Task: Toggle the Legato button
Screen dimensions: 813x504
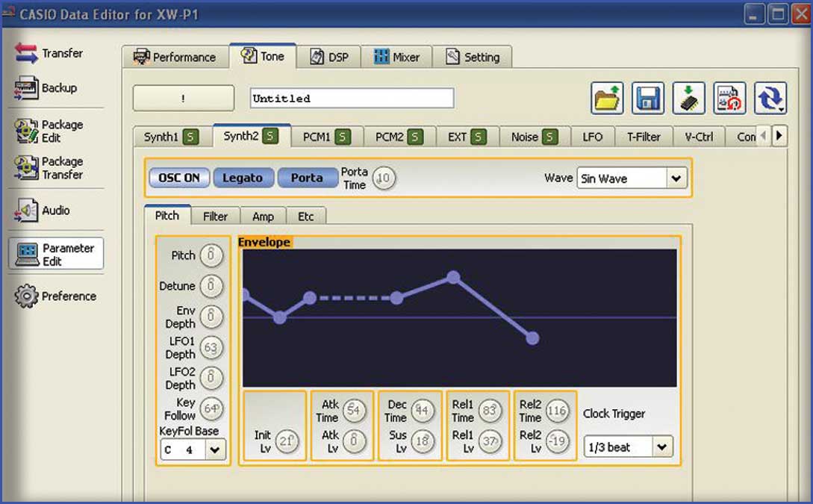Action: click(242, 178)
